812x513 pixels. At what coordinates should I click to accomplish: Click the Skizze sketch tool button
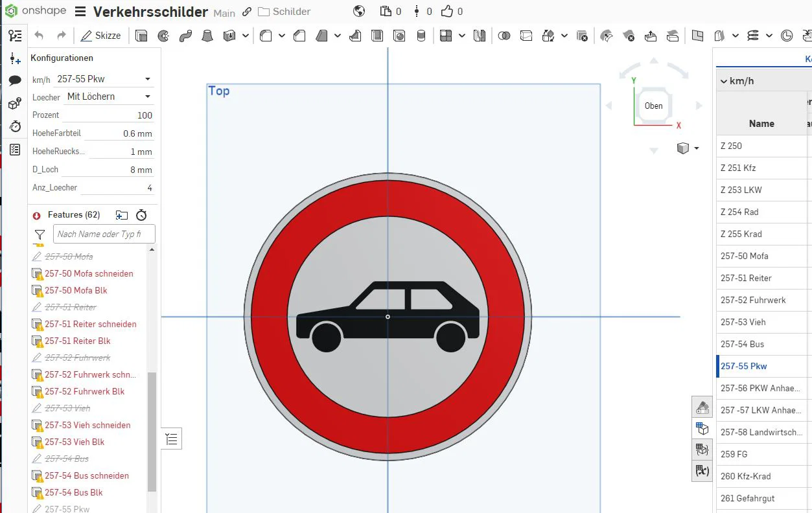[101, 36]
